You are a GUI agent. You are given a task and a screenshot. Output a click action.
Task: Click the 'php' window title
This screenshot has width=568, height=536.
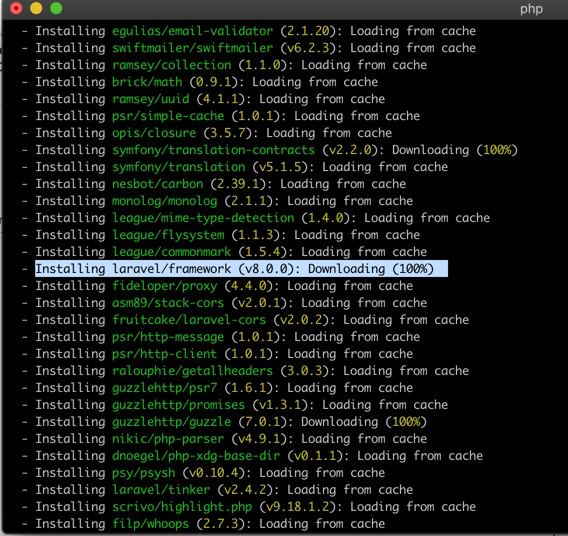click(x=531, y=9)
